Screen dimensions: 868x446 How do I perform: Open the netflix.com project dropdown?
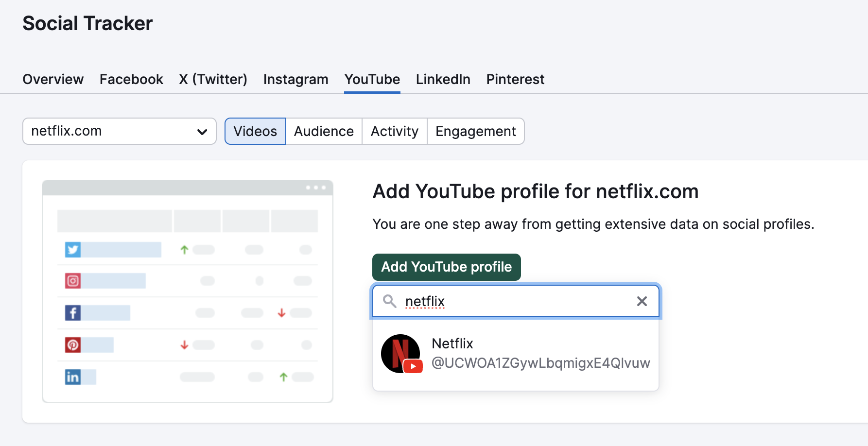coord(119,131)
